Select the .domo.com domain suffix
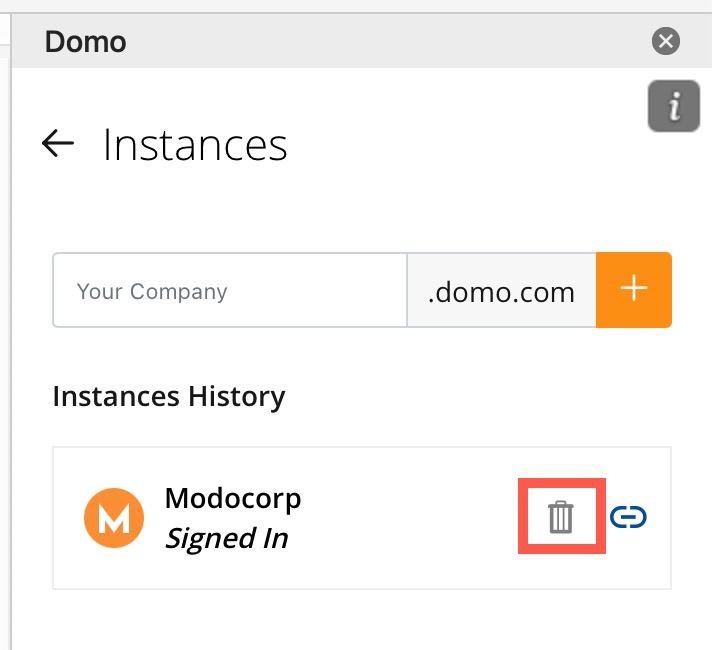712x650 pixels. click(501, 292)
